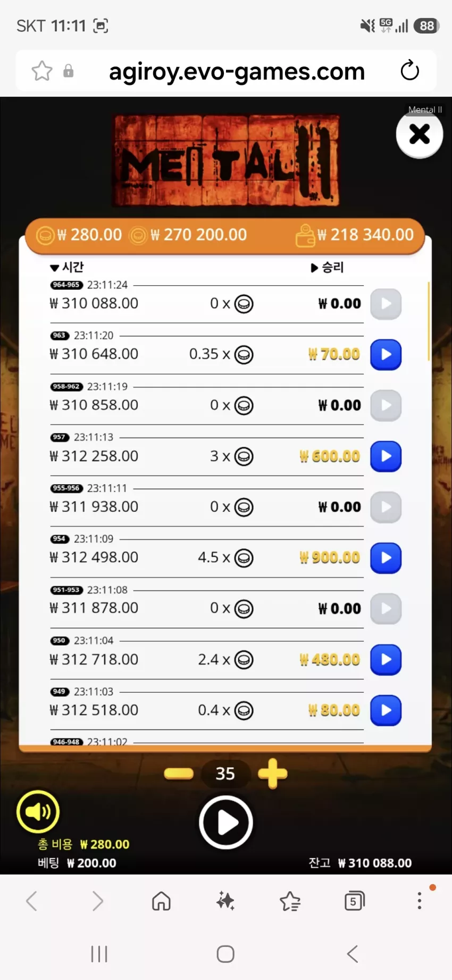
Task: Replay round 963 with ₩70.00 win
Action: click(x=386, y=355)
